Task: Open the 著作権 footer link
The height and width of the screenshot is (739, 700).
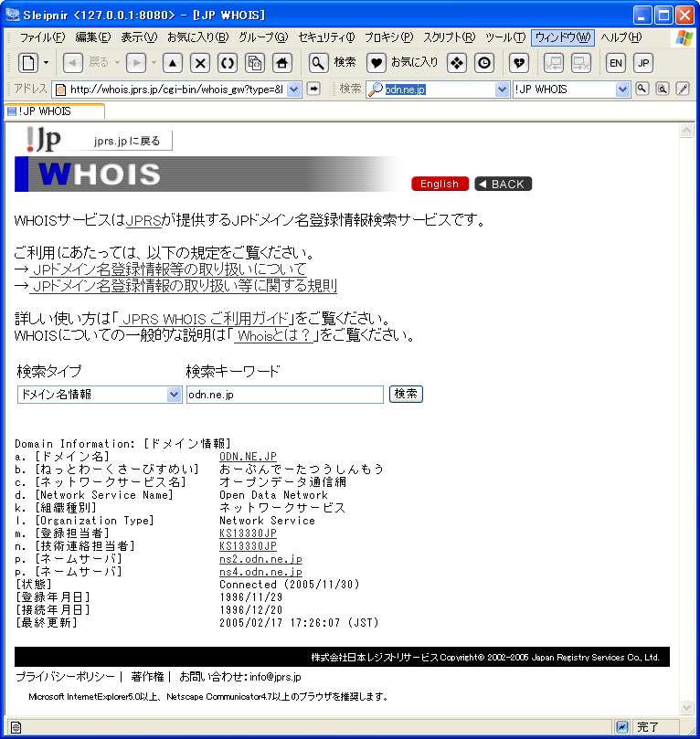Action: point(147,677)
